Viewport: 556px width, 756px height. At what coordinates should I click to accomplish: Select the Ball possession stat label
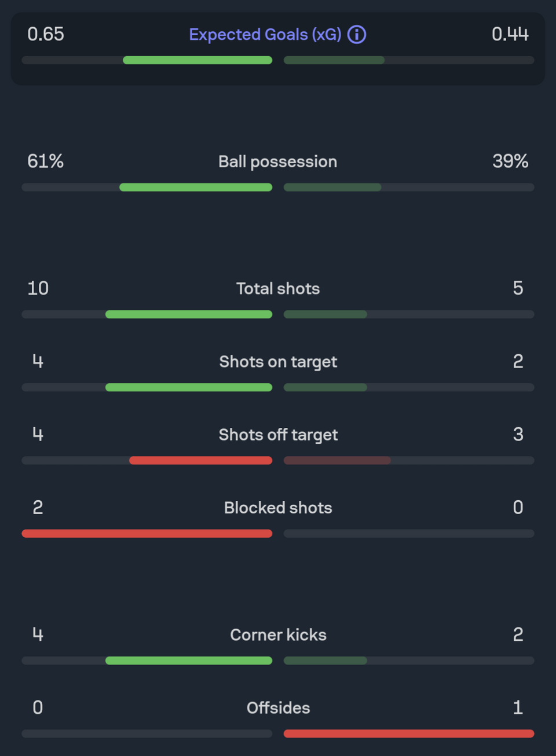pyautogui.click(x=278, y=162)
